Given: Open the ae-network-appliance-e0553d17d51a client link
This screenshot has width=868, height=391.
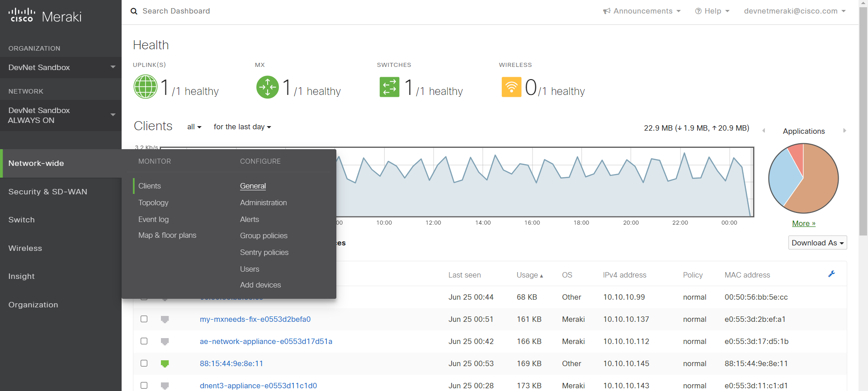Looking at the screenshot, I should coord(266,341).
